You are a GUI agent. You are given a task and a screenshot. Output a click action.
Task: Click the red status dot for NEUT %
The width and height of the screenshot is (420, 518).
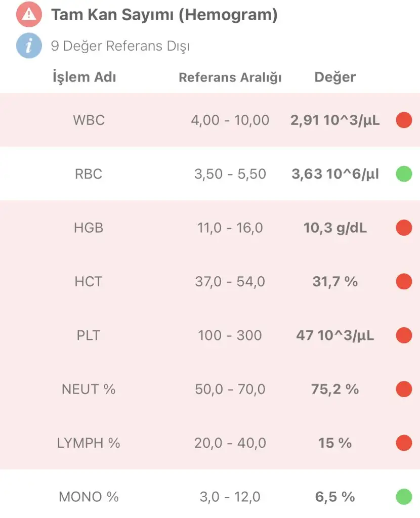403,389
